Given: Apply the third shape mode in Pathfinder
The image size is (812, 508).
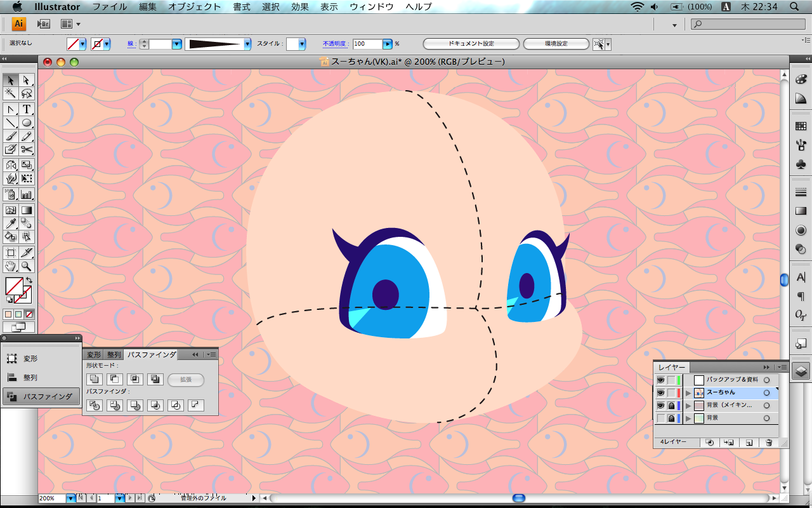Looking at the screenshot, I should click(x=134, y=380).
